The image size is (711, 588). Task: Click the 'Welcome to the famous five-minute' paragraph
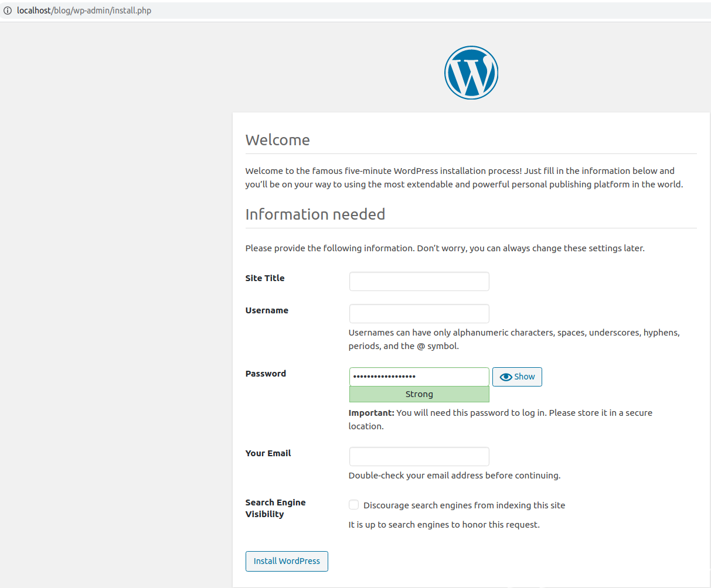(464, 177)
